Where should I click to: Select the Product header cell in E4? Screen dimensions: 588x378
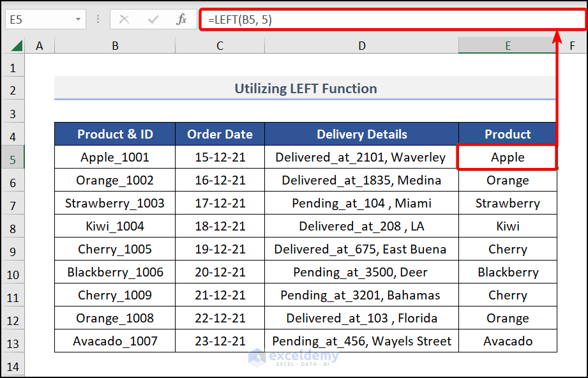click(508, 134)
